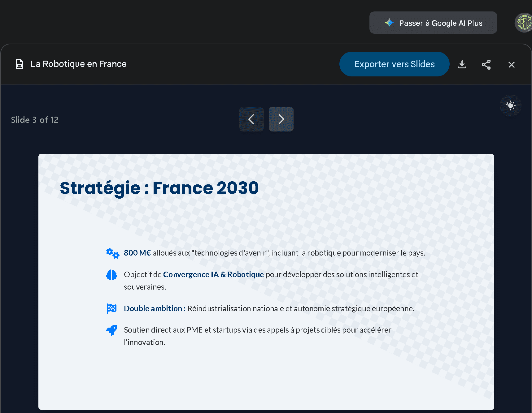Toggle the light/dark theme sun button
532x413 pixels.
coord(510,105)
